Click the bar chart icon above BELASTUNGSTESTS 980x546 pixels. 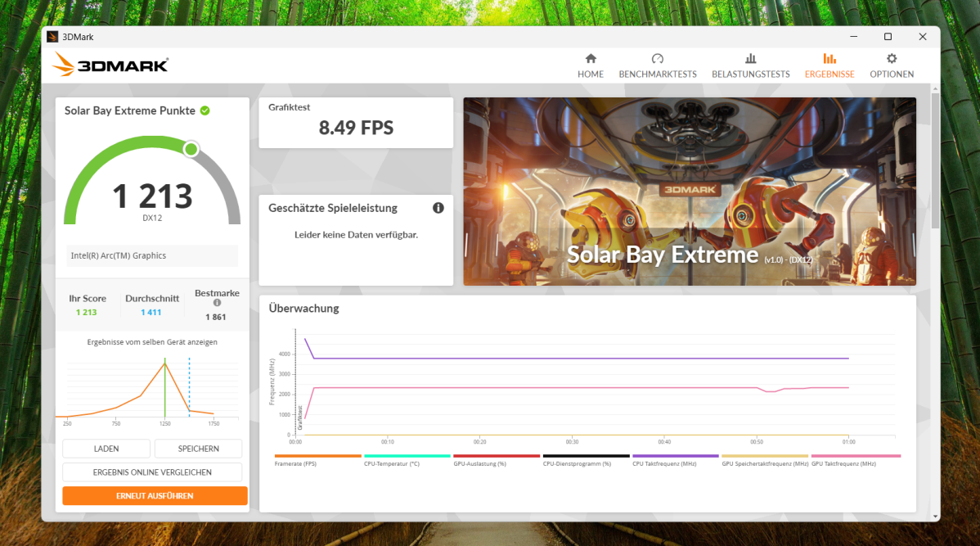(751, 59)
